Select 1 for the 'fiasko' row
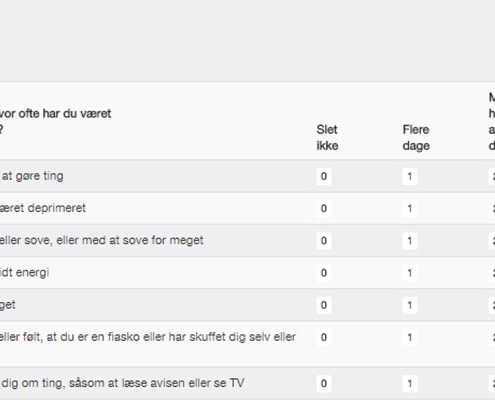 (x=410, y=337)
